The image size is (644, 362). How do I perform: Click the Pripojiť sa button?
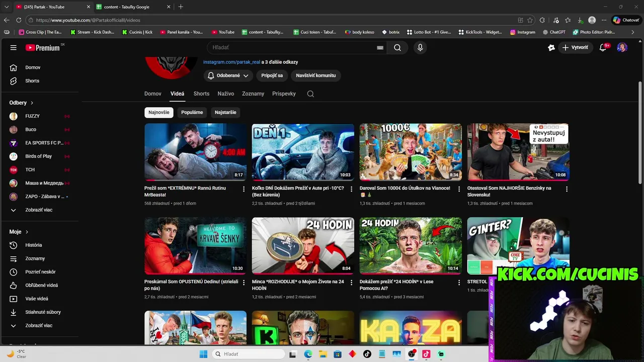pyautogui.click(x=272, y=75)
